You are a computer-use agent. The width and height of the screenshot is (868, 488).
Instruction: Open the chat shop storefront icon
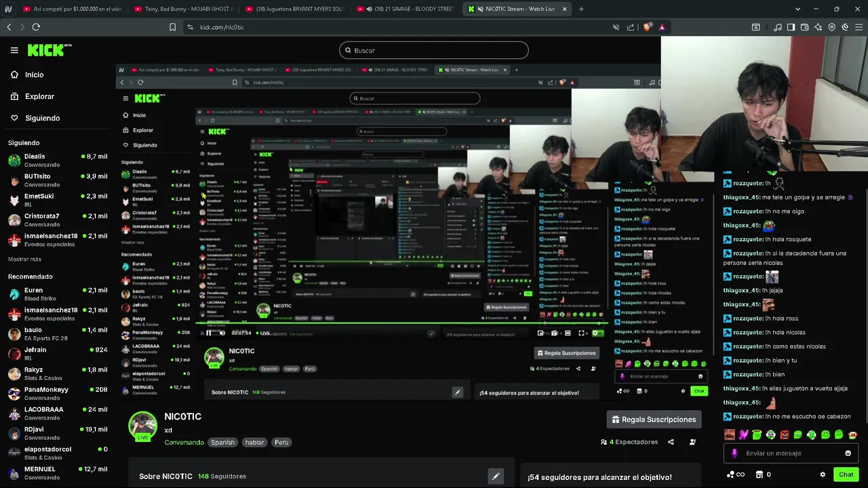coord(759,474)
